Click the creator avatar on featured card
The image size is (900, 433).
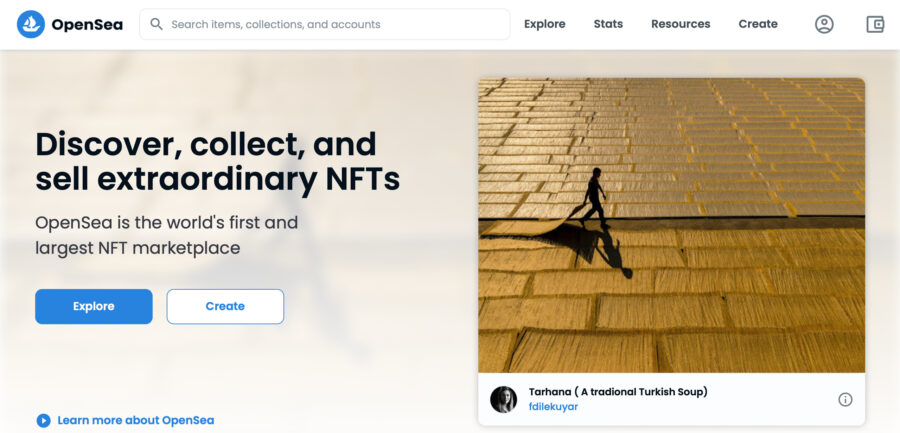click(x=503, y=399)
